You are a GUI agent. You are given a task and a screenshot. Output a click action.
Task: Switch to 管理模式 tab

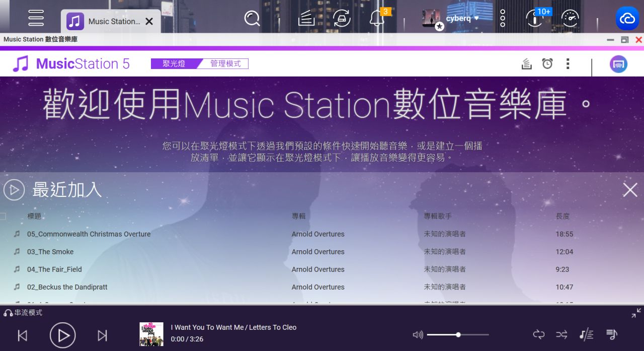pyautogui.click(x=225, y=64)
